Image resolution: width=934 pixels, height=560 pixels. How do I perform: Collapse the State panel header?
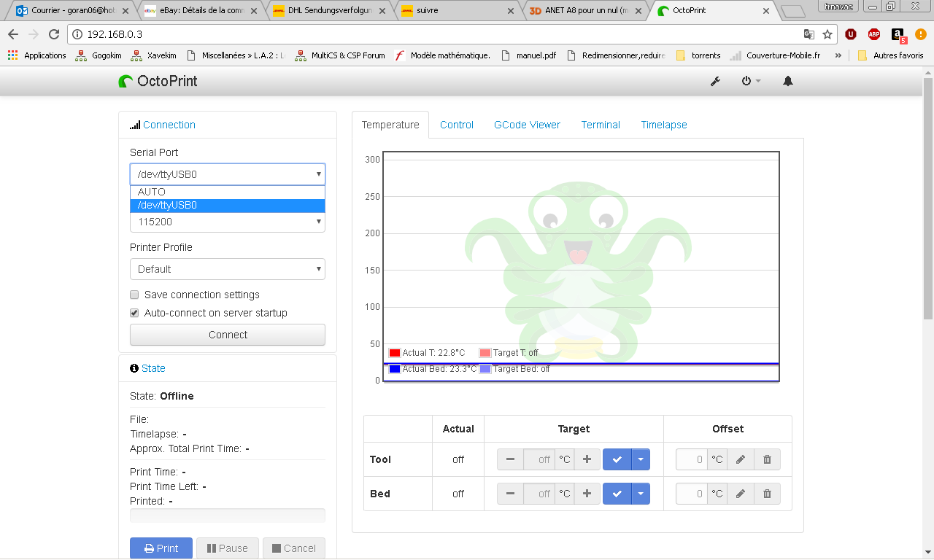coord(153,368)
